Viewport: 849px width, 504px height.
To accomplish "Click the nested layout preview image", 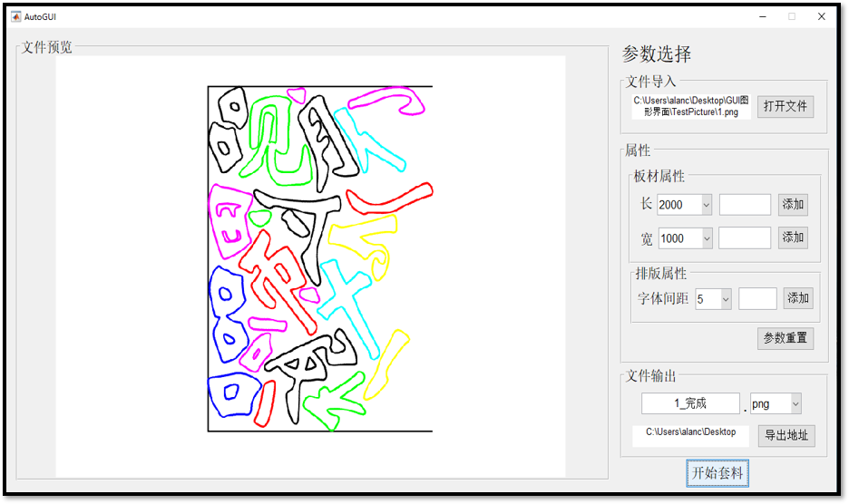I will [319, 258].
